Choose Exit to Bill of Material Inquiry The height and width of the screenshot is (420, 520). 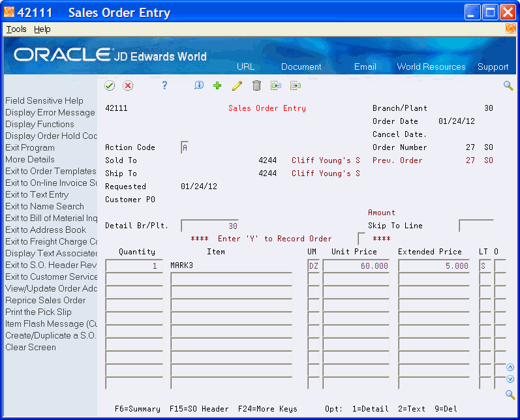[51, 218]
